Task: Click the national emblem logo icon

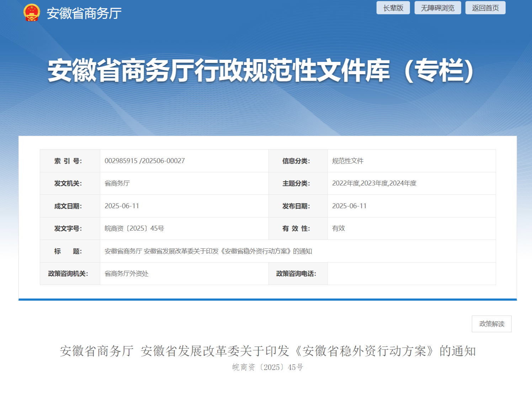Action: (x=32, y=12)
